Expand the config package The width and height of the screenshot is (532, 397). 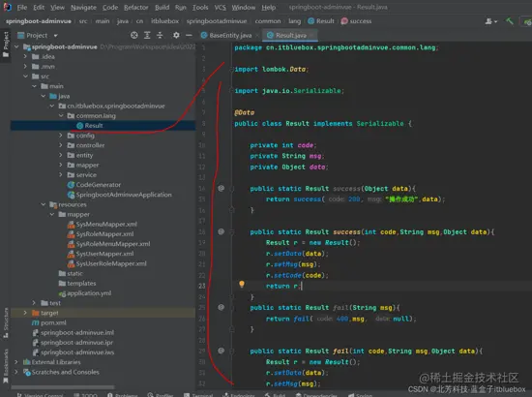[x=61, y=136]
